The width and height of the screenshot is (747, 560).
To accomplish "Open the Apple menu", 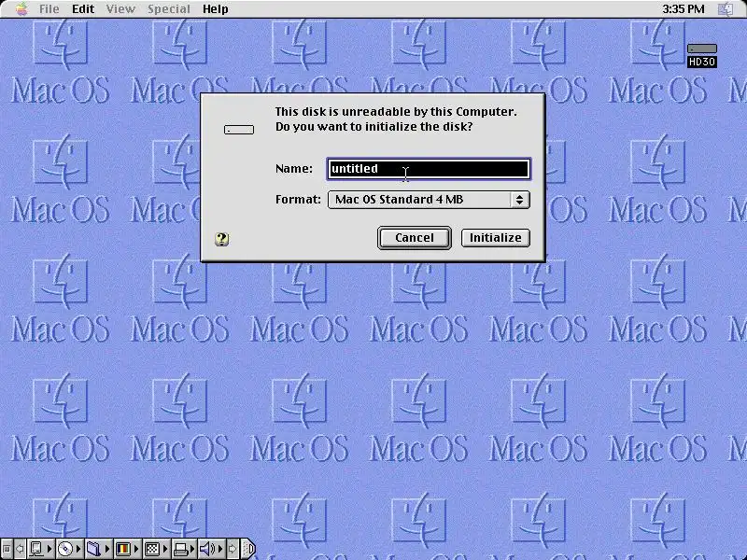I will (x=21, y=8).
